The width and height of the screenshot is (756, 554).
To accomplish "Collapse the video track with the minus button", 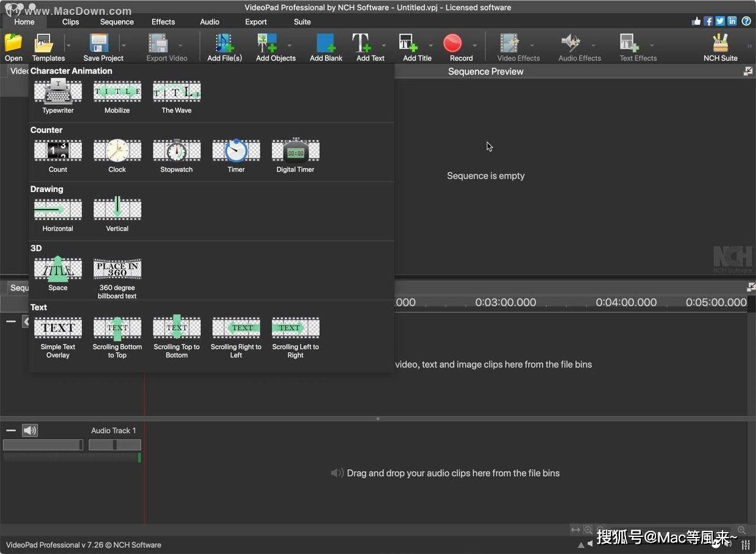I will click(x=10, y=321).
